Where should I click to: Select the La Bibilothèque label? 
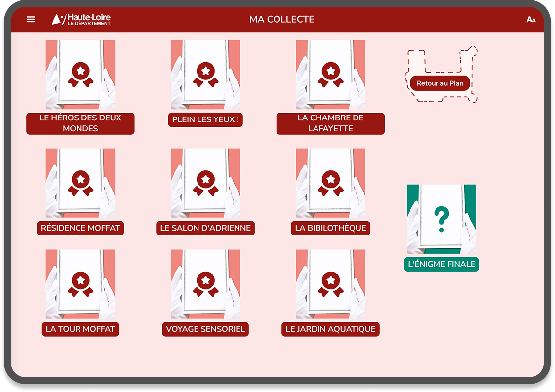(330, 228)
